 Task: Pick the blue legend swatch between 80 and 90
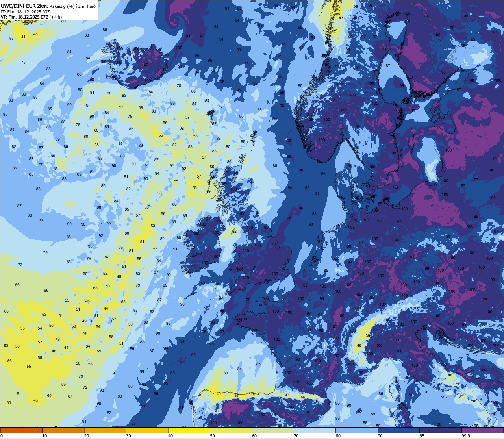tap(357, 430)
